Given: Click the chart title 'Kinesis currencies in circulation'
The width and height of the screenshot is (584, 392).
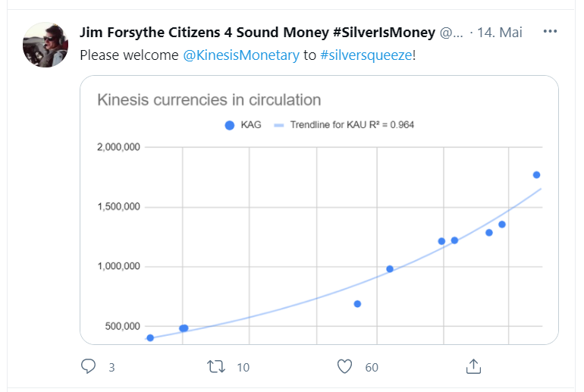Looking at the screenshot, I should click(209, 99).
